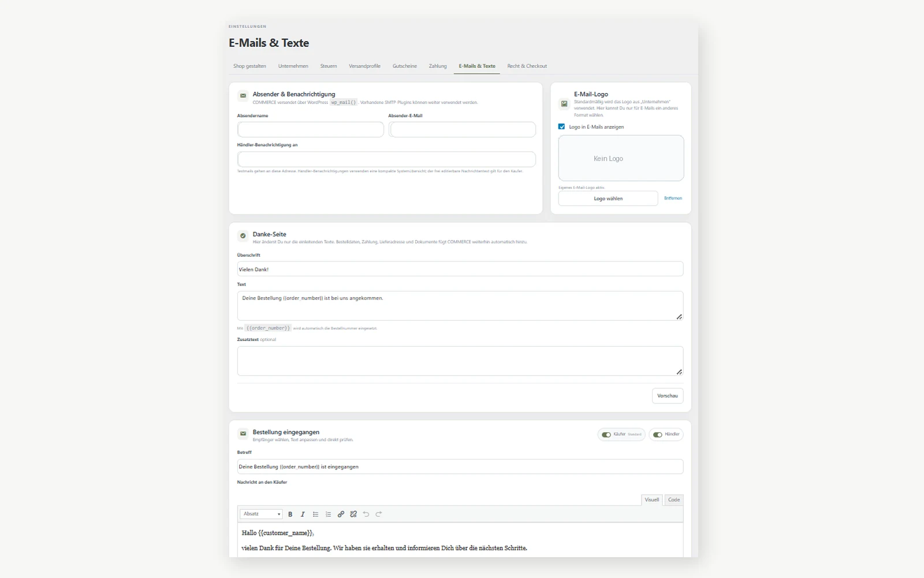This screenshot has width=924, height=578.
Task: Click the {{order_number}} code hint below Text
Action: point(268,328)
